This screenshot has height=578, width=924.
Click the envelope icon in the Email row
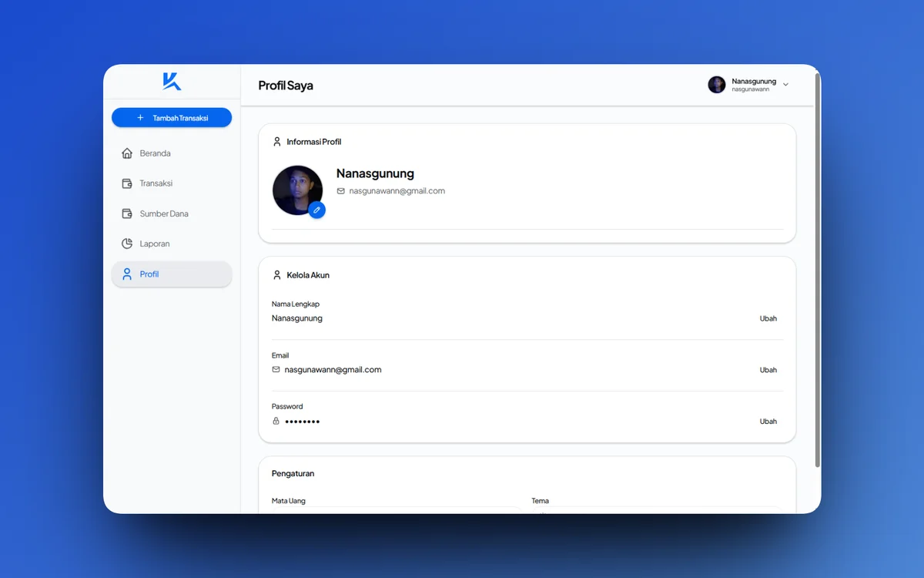[x=276, y=370]
